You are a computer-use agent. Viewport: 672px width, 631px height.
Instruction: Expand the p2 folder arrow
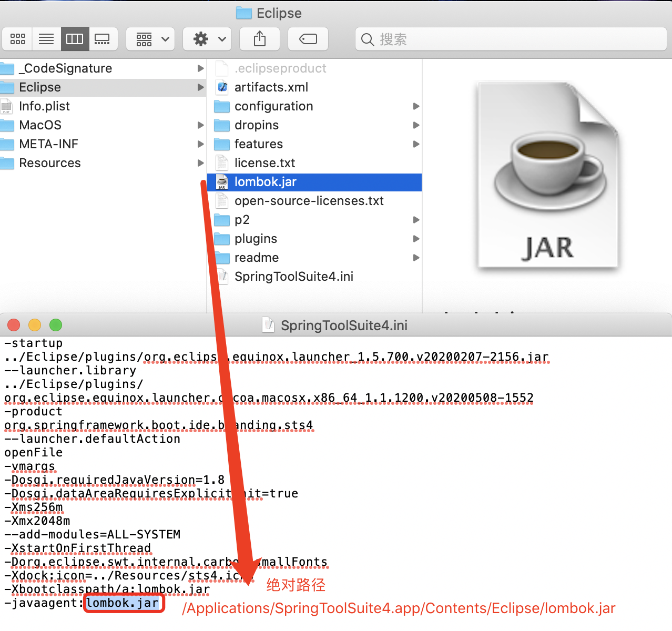click(x=416, y=220)
